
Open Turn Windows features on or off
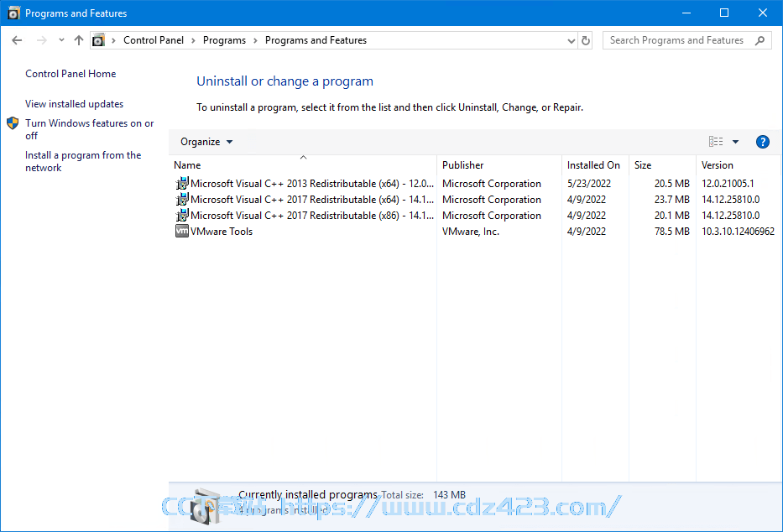[x=90, y=129]
